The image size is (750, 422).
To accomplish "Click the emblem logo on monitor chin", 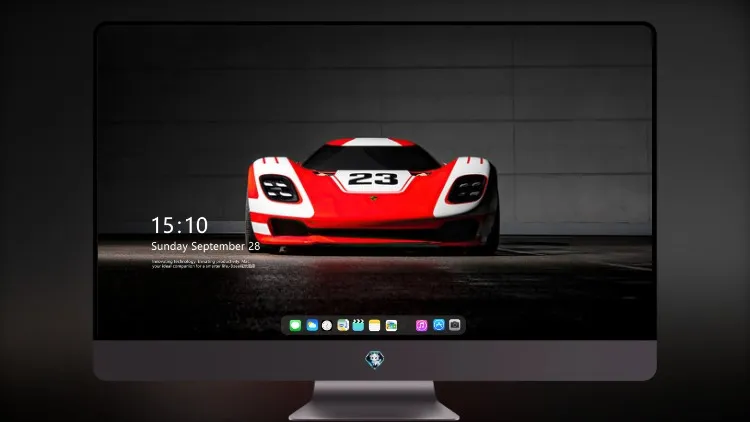I will click(375, 360).
